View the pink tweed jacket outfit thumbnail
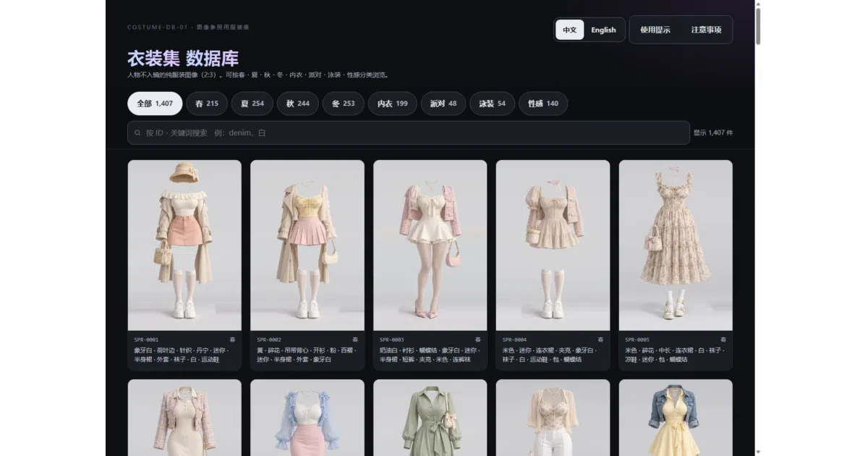The image size is (868, 456). [184, 418]
